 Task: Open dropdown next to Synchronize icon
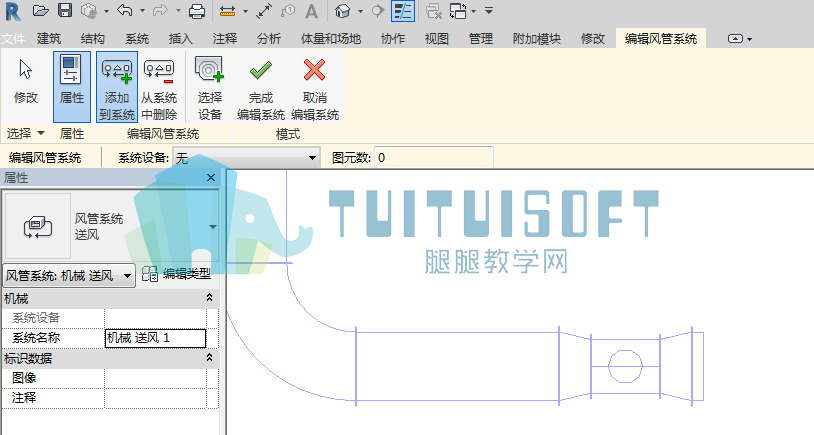coord(106,11)
